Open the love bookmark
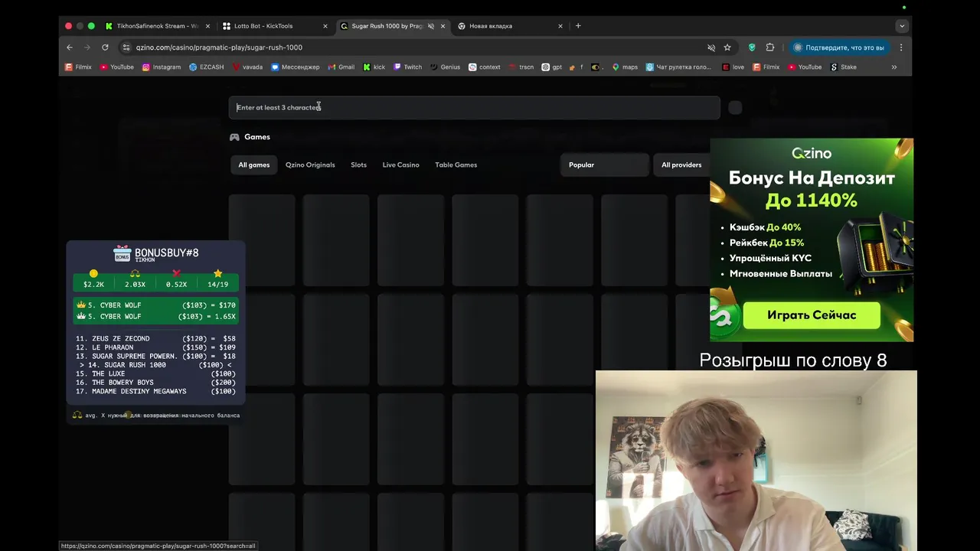This screenshot has height=551, width=980. pyautogui.click(x=733, y=67)
